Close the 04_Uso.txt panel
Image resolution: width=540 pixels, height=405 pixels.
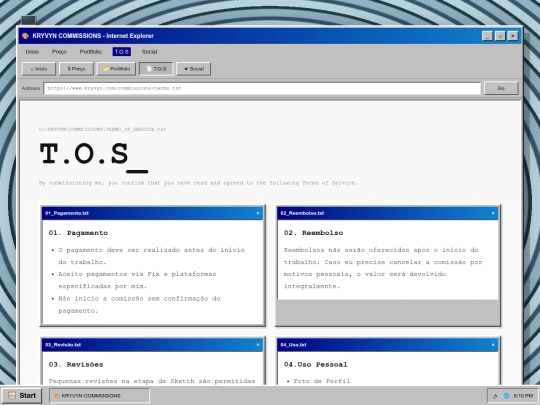(x=493, y=345)
